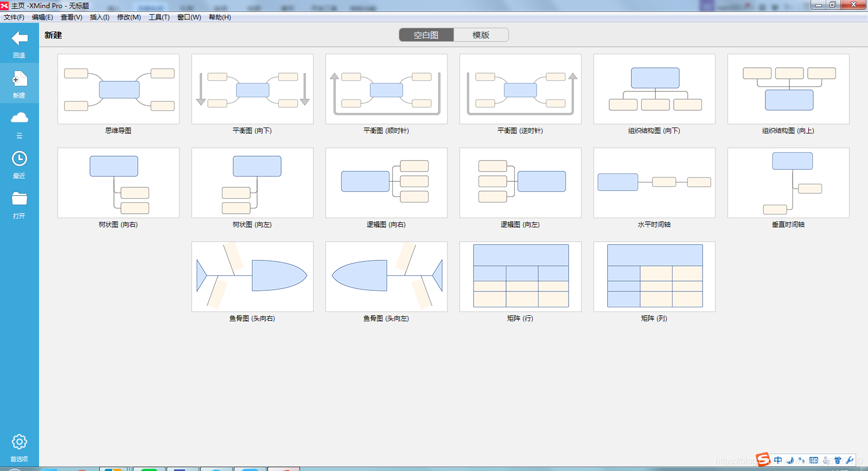Open Sogou toolbox wrench icon

[x=850, y=460]
